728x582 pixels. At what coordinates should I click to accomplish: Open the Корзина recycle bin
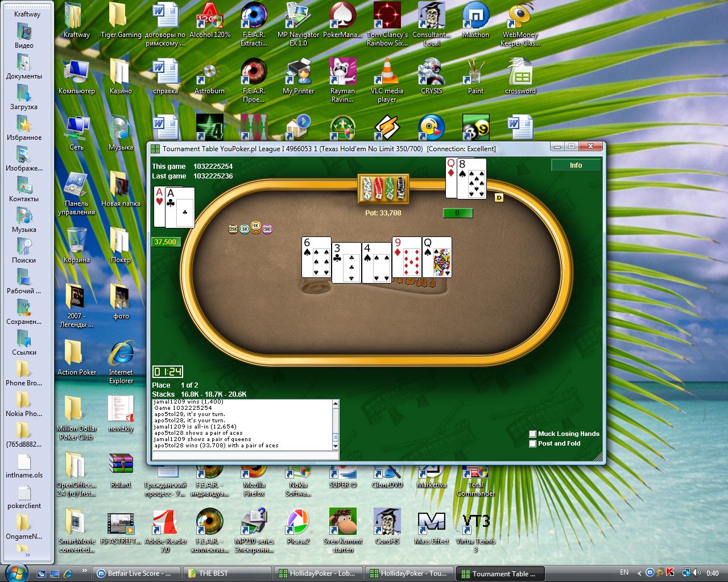tap(76, 246)
